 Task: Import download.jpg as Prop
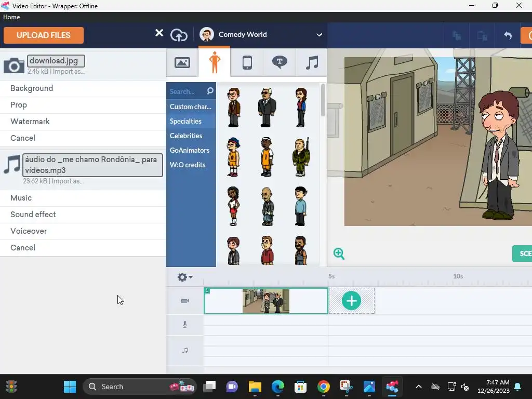point(83,105)
